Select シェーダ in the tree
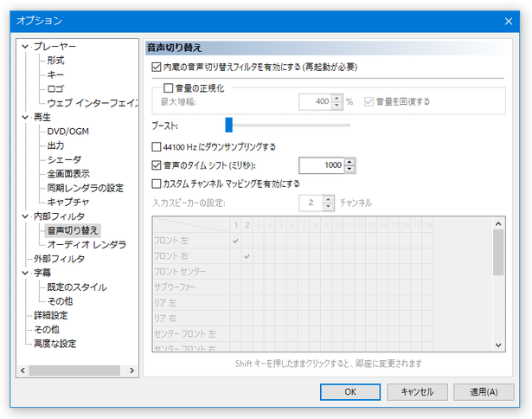This screenshot has height=419, width=532. coord(64,159)
